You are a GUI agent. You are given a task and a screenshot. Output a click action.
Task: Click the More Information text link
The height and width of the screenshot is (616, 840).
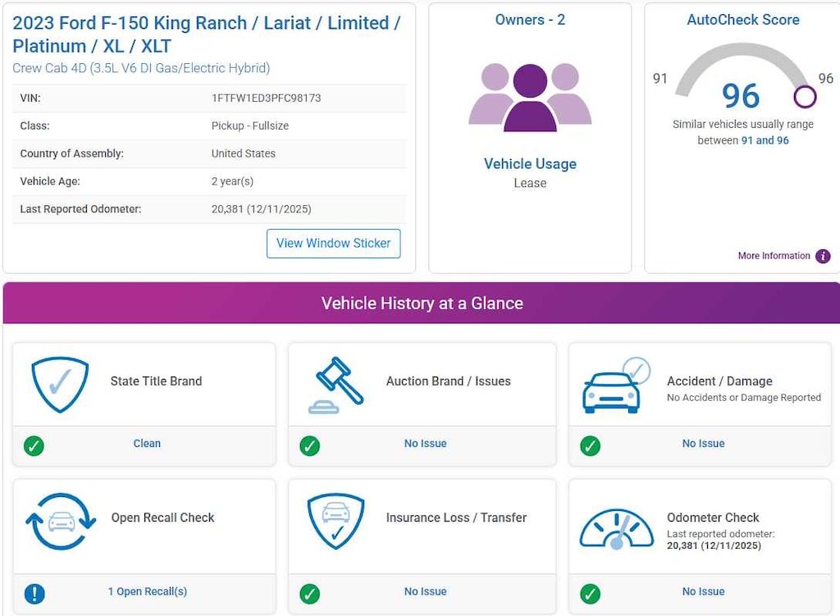(774, 256)
